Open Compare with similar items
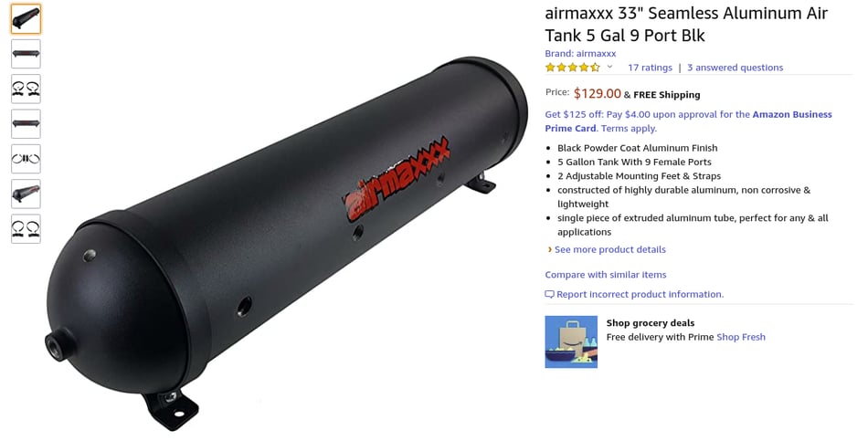 [x=606, y=275]
